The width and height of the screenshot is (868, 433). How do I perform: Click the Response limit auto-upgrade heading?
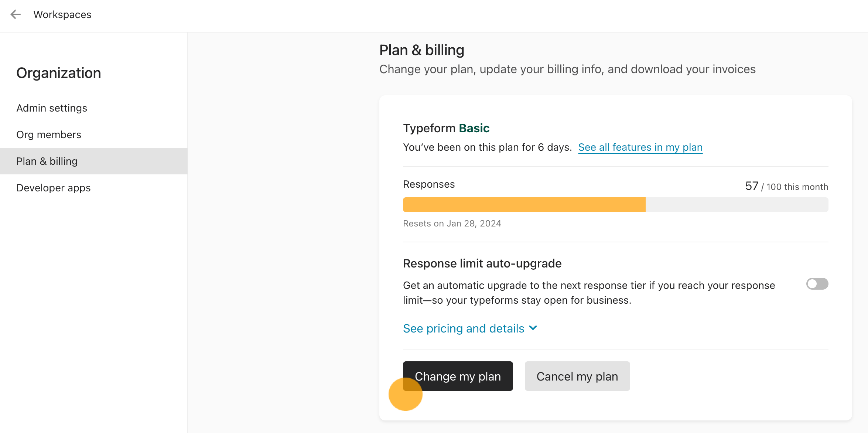coord(482,264)
